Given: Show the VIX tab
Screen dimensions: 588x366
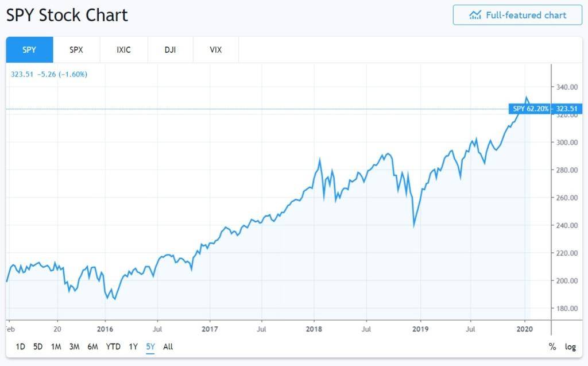Looking at the screenshot, I should coord(216,50).
